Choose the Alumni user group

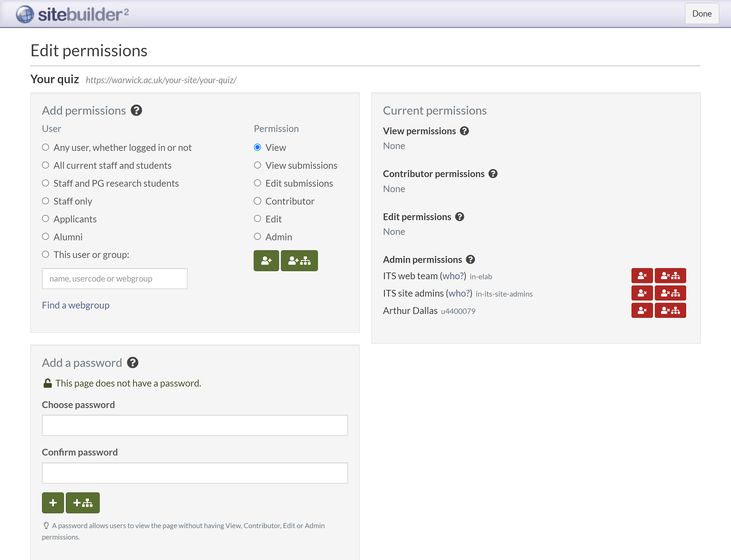[x=46, y=236]
